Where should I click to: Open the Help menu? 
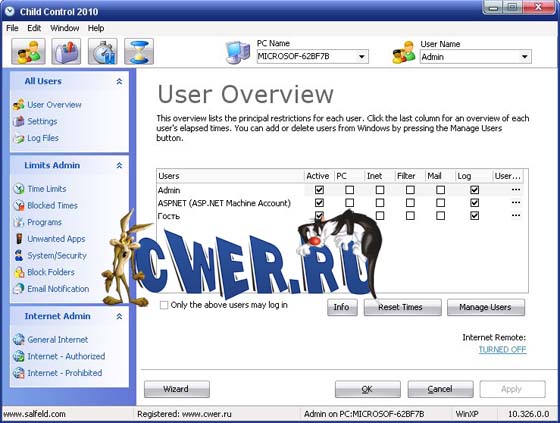click(96, 28)
